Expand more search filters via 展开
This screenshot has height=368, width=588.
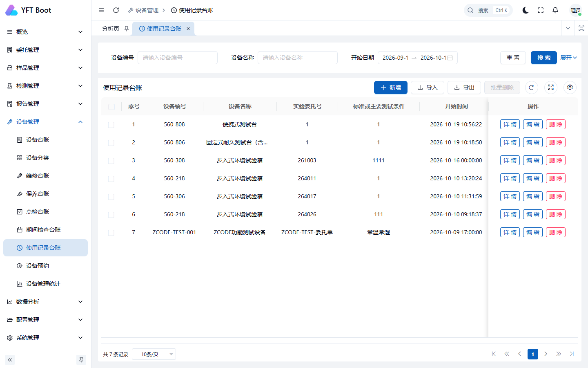pyautogui.click(x=568, y=58)
